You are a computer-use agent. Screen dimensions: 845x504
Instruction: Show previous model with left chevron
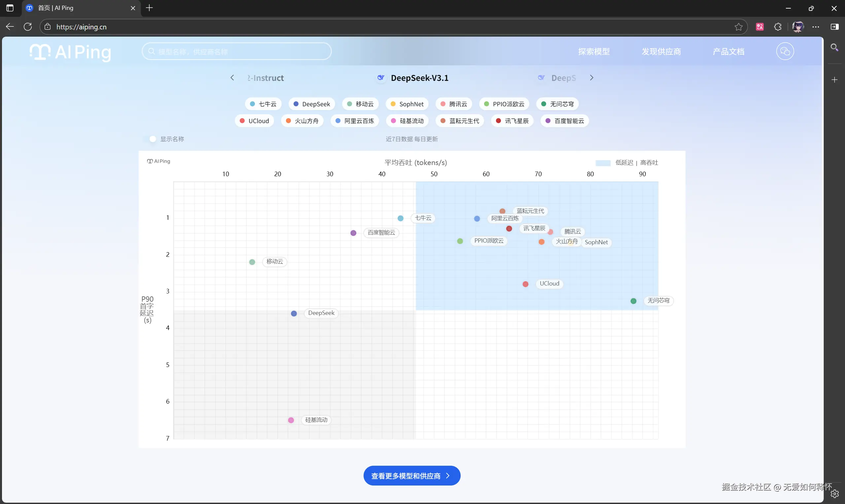(232, 78)
